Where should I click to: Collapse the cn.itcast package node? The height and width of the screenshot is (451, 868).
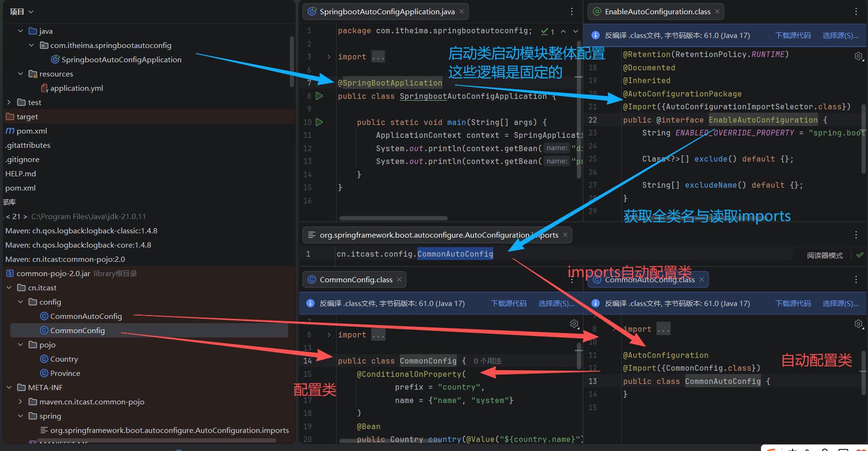(x=9, y=288)
